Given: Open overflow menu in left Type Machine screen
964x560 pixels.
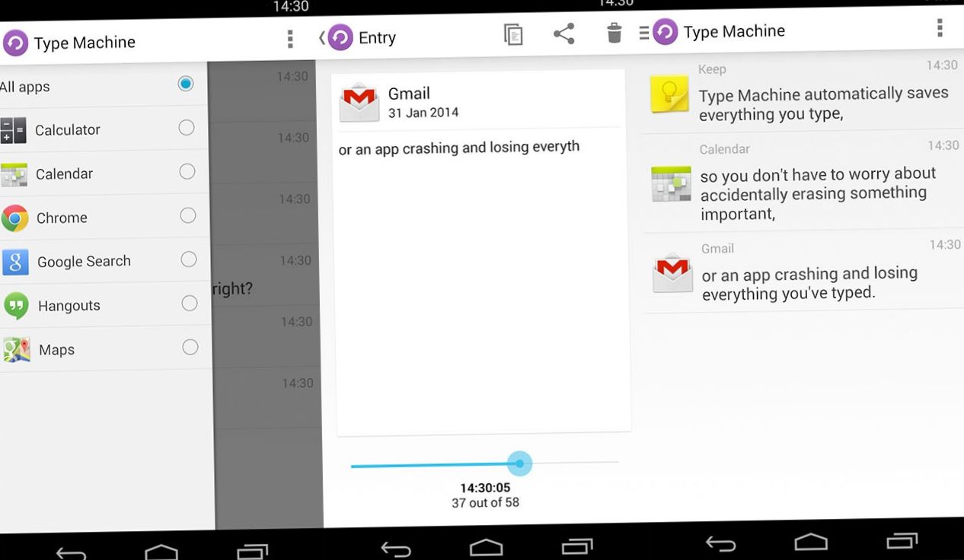Looking at the screenshot, I should tap(290, 39).
